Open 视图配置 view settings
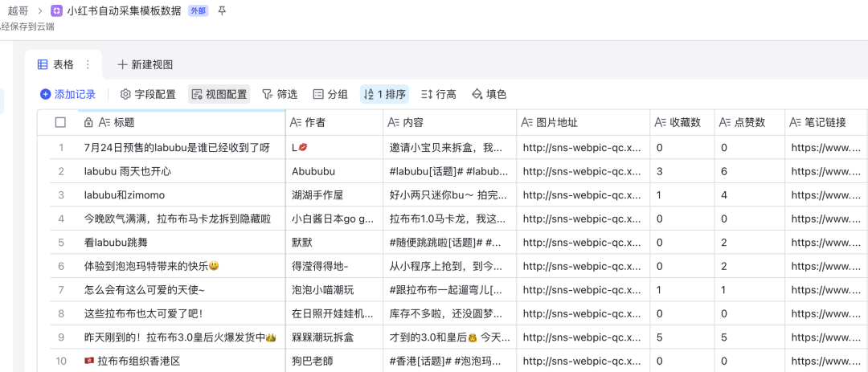 [219, 95]
